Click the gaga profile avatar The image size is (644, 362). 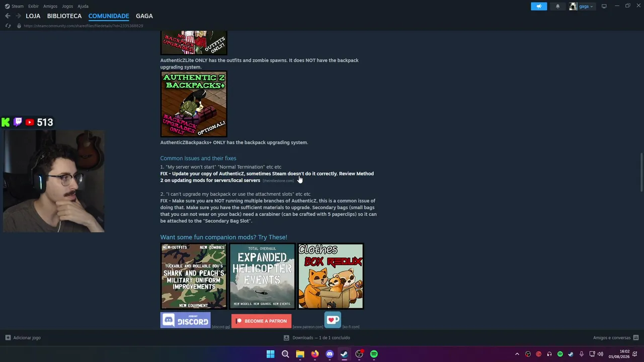click(573, 6)
